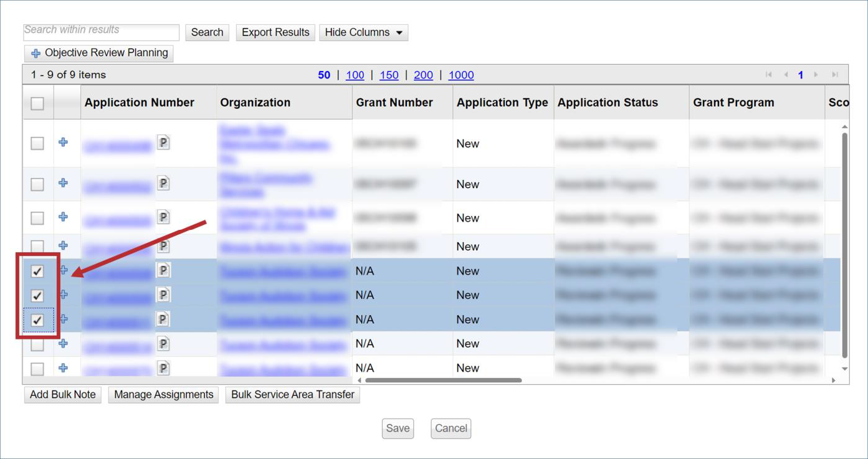Go to the next page arrow

coord(816,75)
